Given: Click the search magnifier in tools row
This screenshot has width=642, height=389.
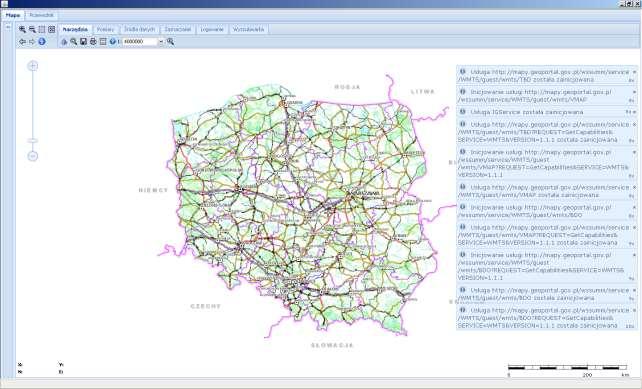Looking at the screenshot, I should pyautogui.click(x=74, y=41).
